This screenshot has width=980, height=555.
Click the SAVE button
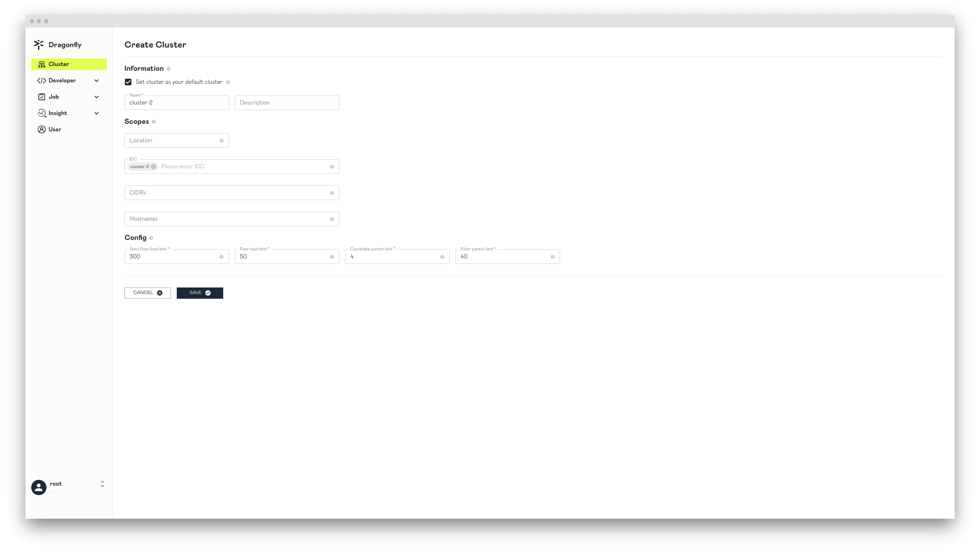[200, 292]
